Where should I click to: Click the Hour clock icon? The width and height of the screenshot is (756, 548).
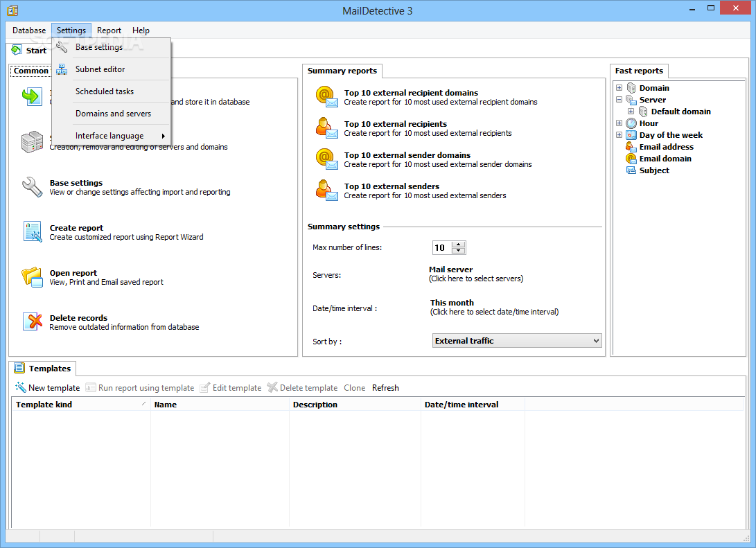tap(631, 123)
